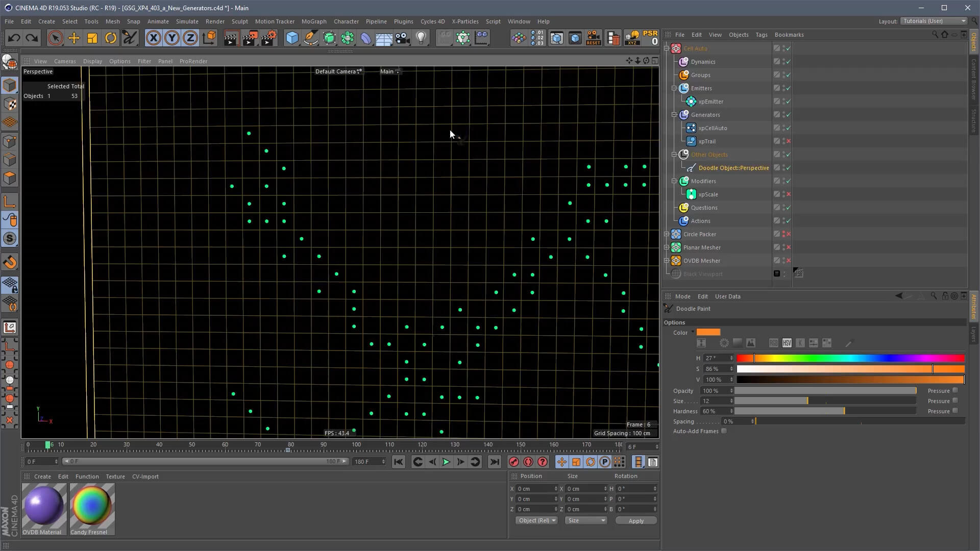Click the Render to Picture Viewer icon

(250, 38)
